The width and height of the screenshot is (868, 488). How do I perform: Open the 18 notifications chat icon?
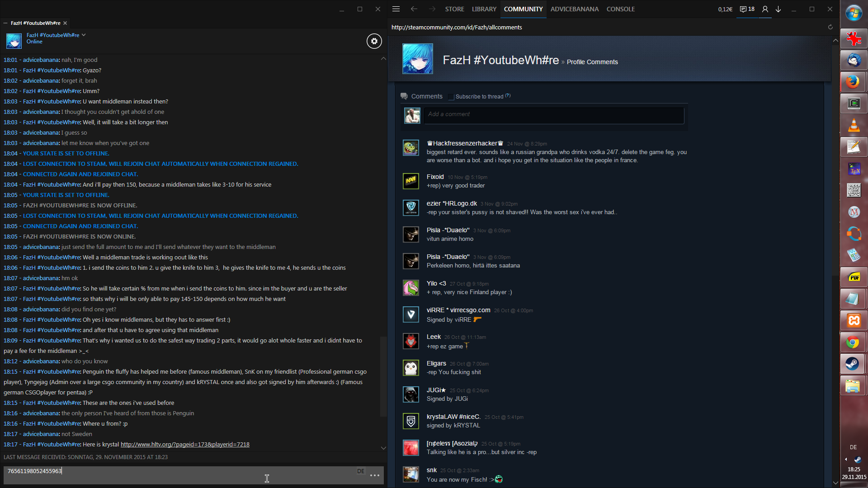747,9
